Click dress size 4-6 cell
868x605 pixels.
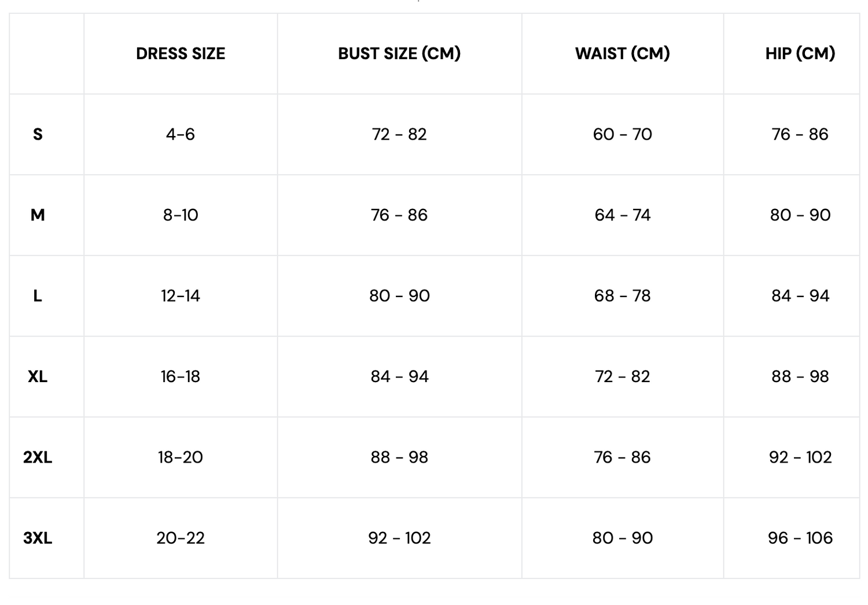point(181,134)
